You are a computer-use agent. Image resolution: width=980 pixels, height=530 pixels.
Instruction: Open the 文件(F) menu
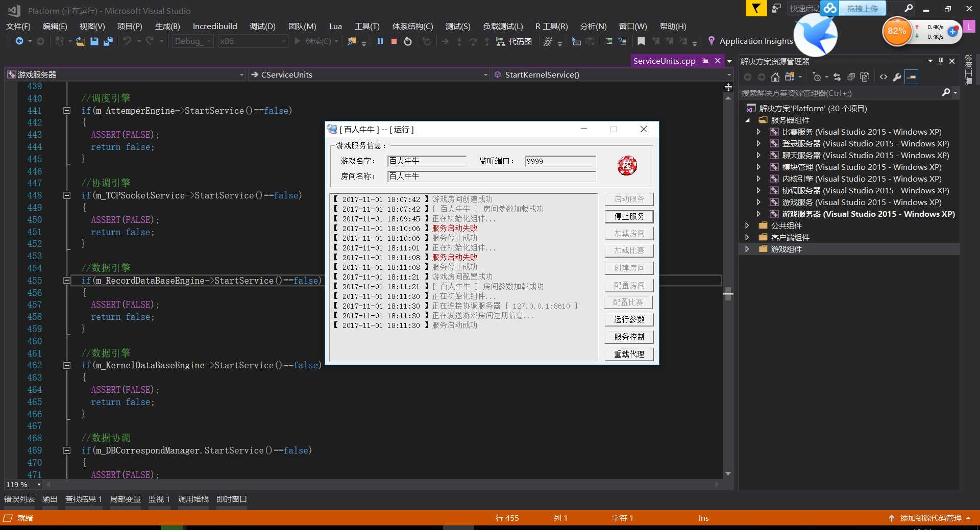tap(18, 26)
